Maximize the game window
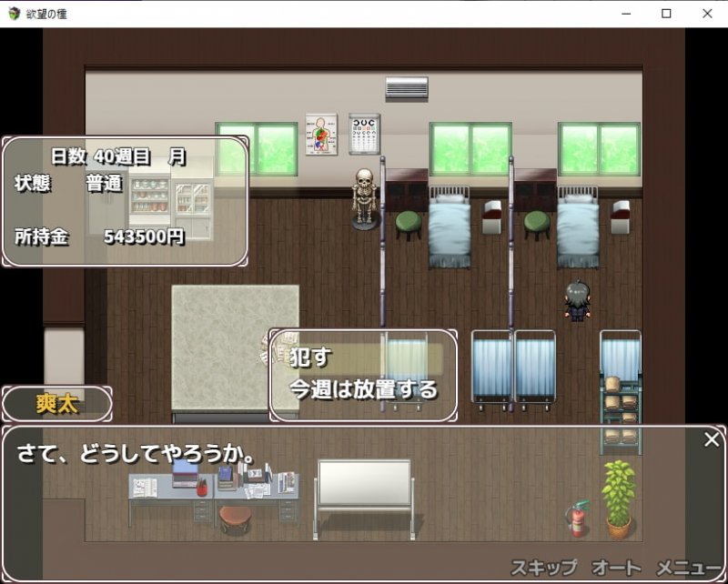728x584 pixels. pos(666,14)
